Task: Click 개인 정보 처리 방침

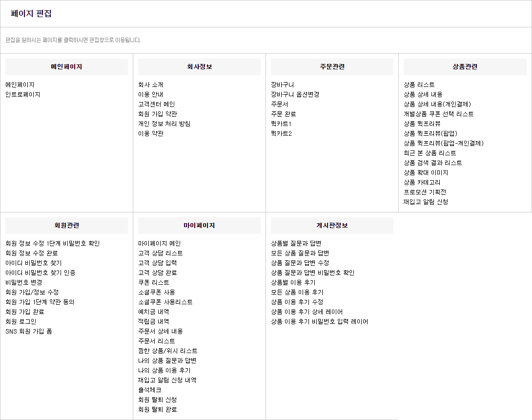Action: coord(164,124)
